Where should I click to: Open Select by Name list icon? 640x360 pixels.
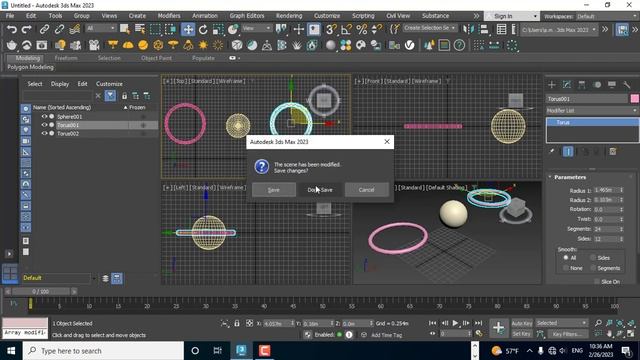pos(140,29)
